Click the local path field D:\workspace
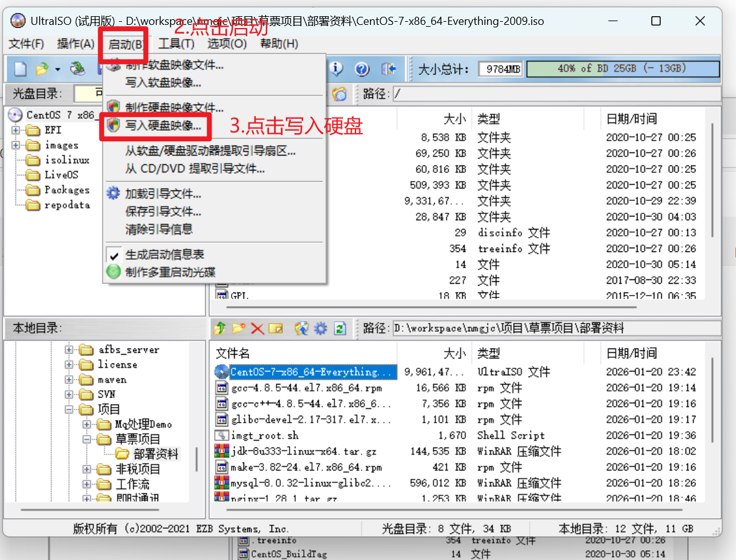The height and width of the screenshot is (560, 736). click(556, 328)
